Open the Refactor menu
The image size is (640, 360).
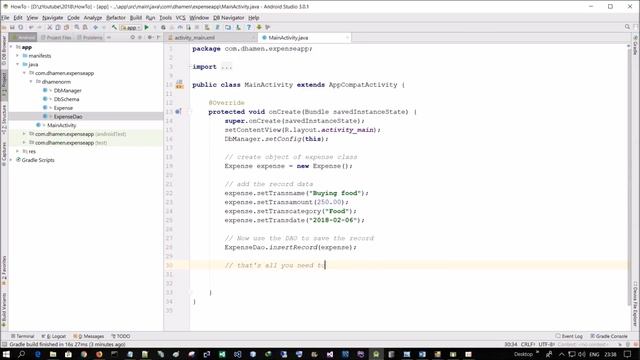point(116,18)
